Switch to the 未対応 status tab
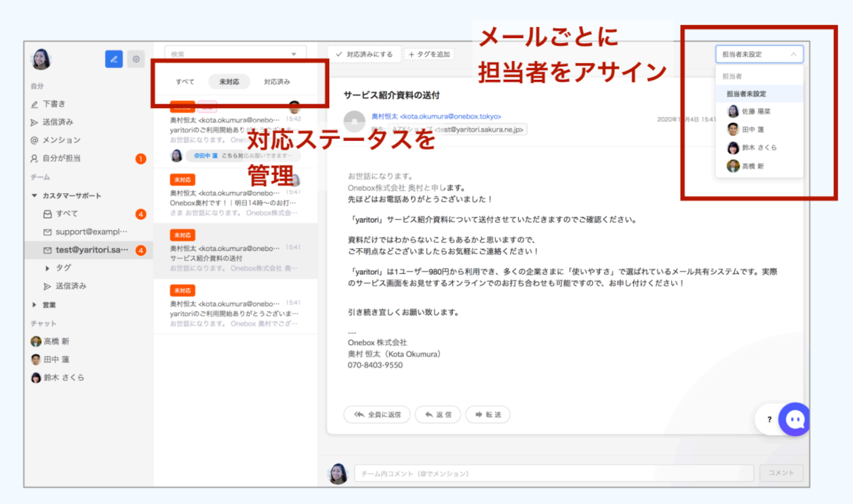853x504 pixels. [229, 82]
